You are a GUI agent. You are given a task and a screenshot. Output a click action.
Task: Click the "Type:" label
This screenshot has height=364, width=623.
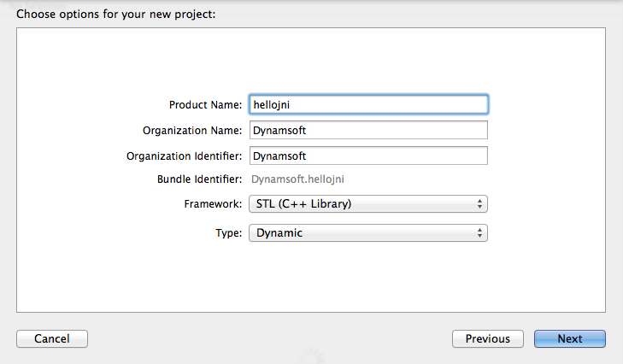pyautogui.click(x=228, y=233)
